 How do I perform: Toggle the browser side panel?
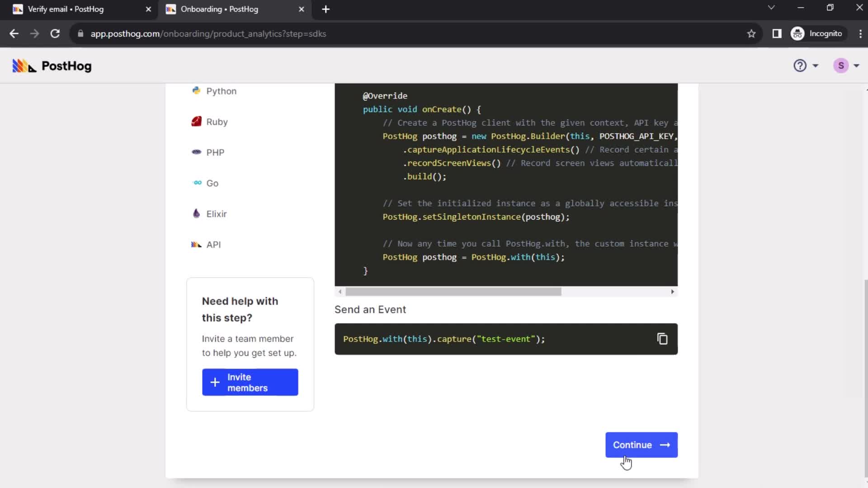click(777, 33)
